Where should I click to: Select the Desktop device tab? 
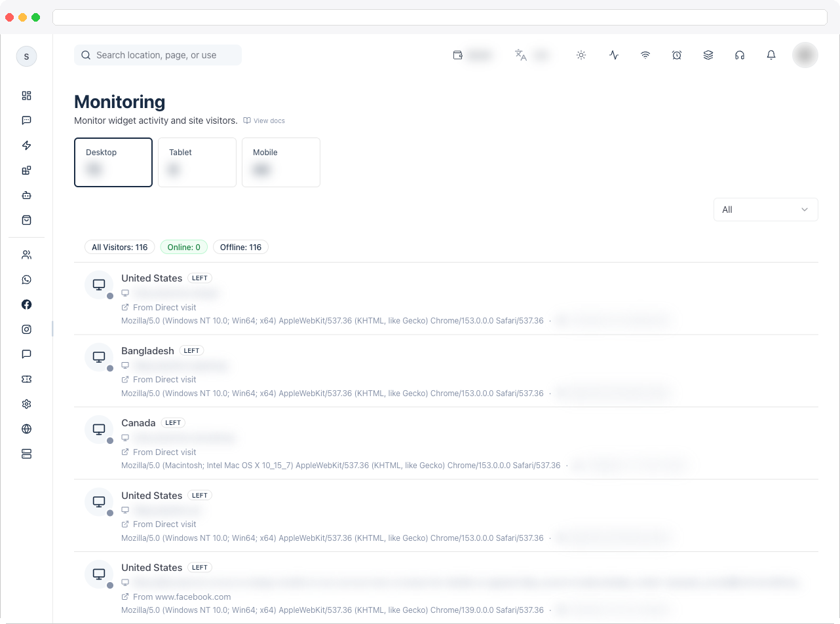pyautogui.click(x=113, y=162)
